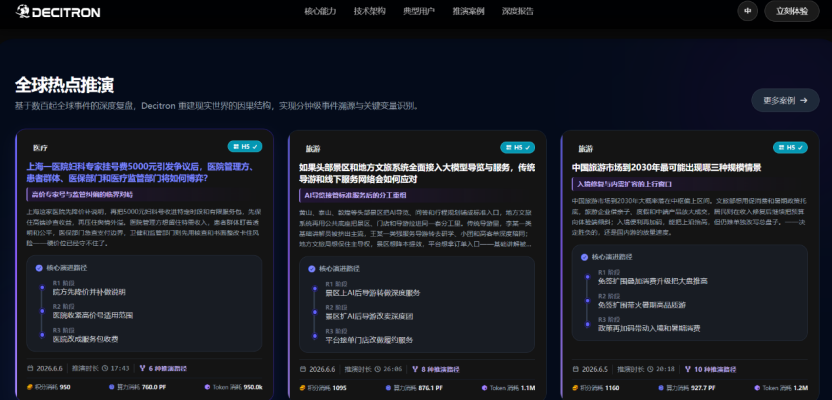Click H5 badge on the 2030年 tourism card
This screenshot has height=400, width=832.
point(790,147)
